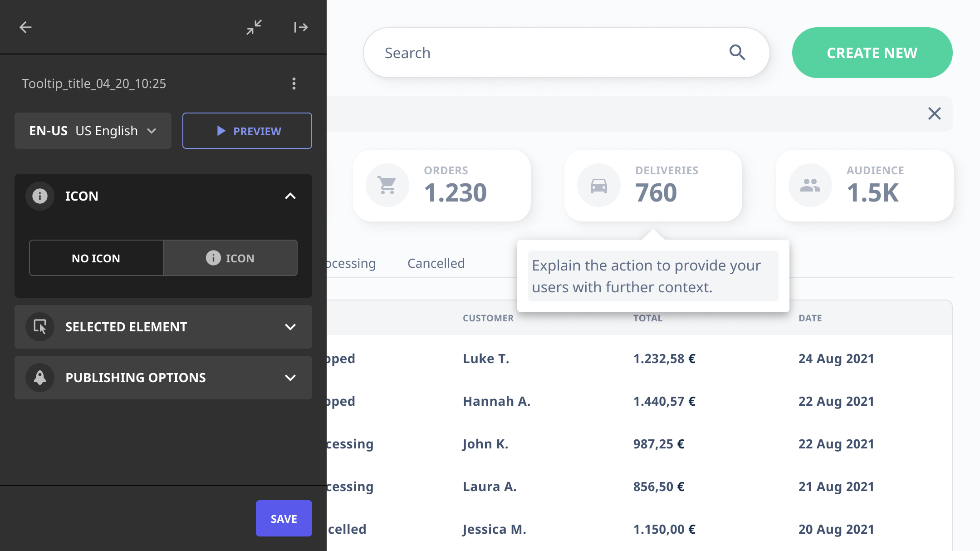The image size is (980, 551).
Task: Switch to the Cancelled tab
Action: coord(436,263)
